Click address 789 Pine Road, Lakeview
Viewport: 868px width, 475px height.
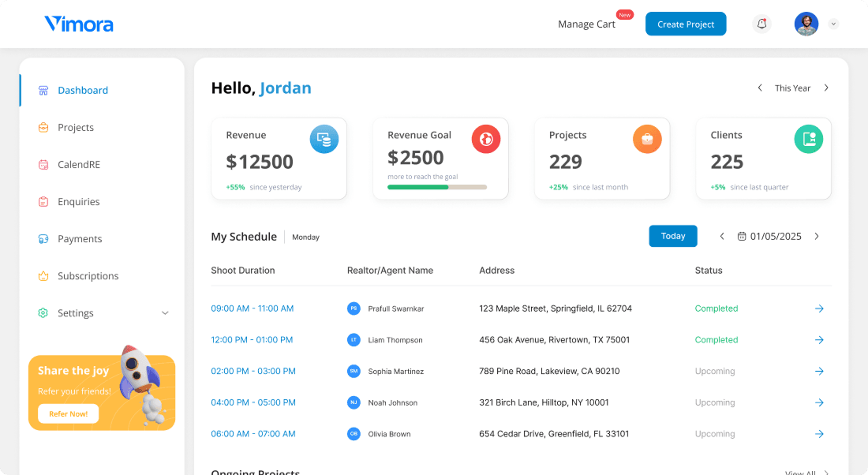(x=549, y=371)
